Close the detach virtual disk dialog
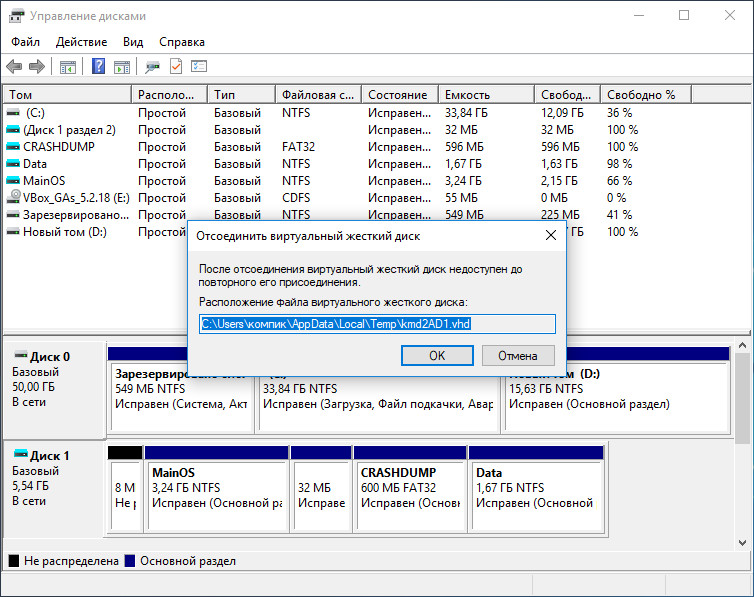 pos(550,236)
